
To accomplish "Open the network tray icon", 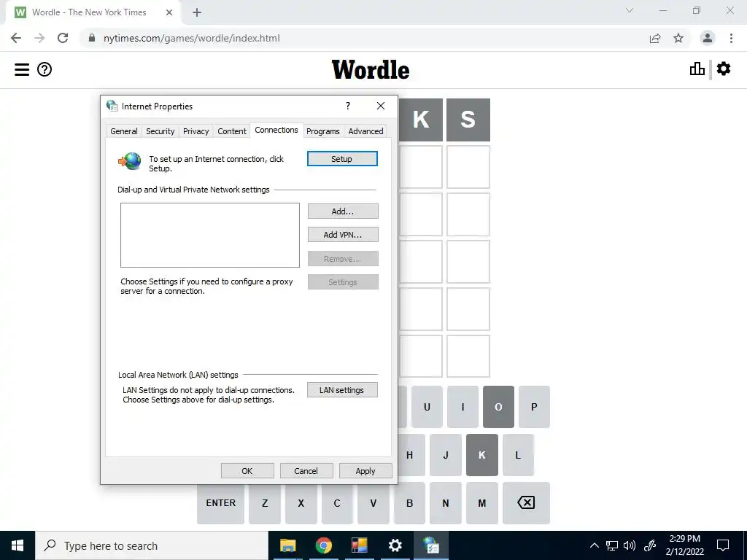I will click(x=612, y=545).
